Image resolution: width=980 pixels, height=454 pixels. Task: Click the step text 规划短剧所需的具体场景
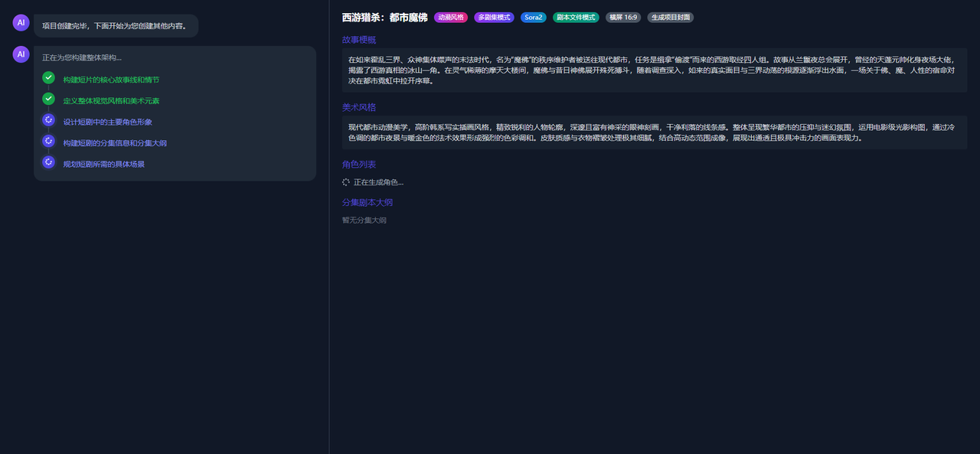[103, 164]
